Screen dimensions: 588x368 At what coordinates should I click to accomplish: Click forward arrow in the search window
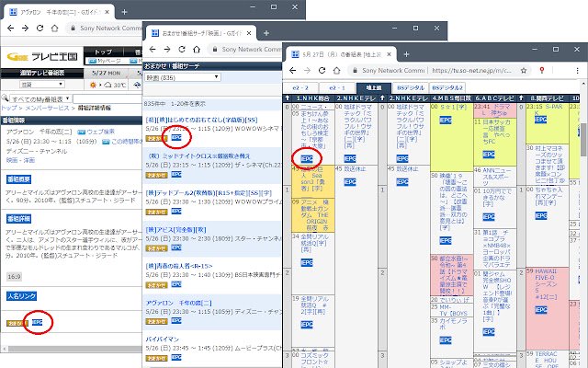167,49
